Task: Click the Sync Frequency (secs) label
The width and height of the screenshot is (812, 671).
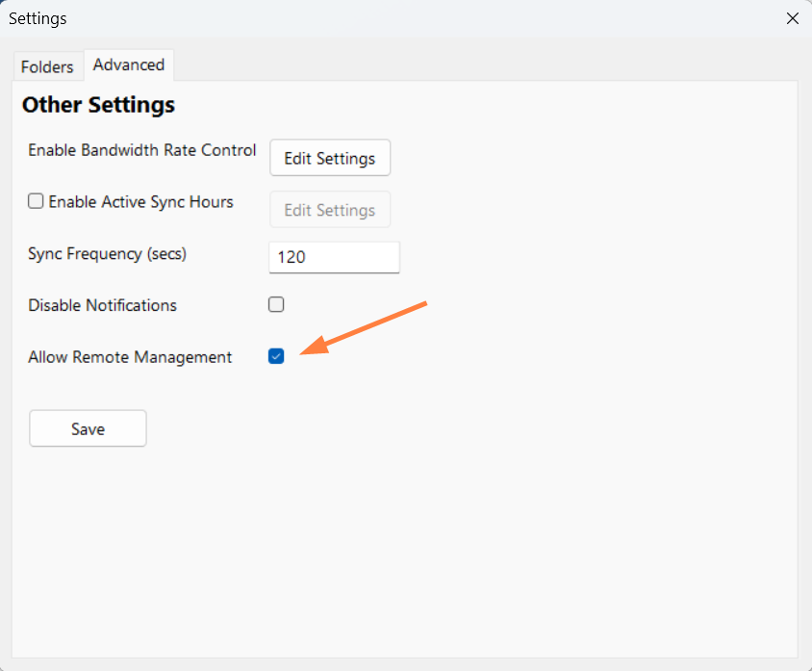Action: [x=107, y=254]
